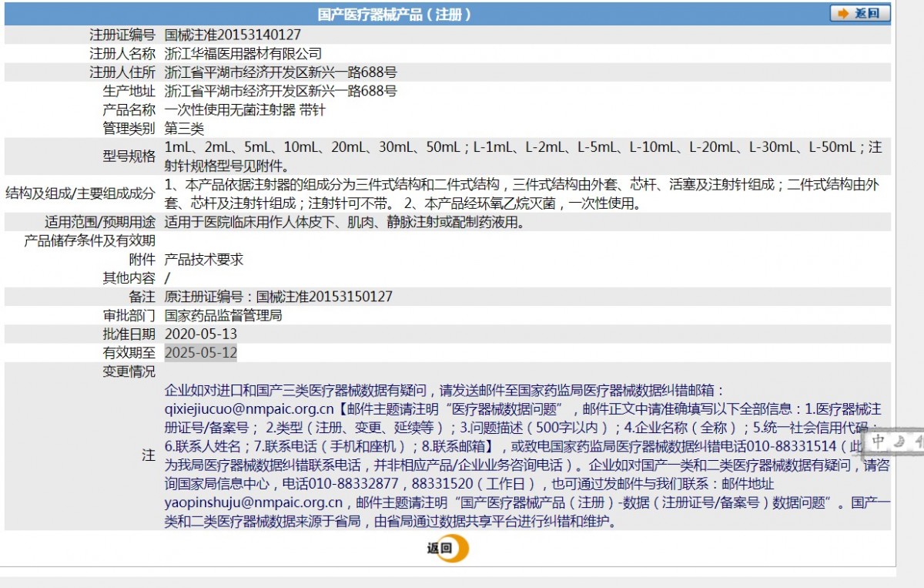Click the 其他内容 field label
924x588 pixels.
click(129, 278)
